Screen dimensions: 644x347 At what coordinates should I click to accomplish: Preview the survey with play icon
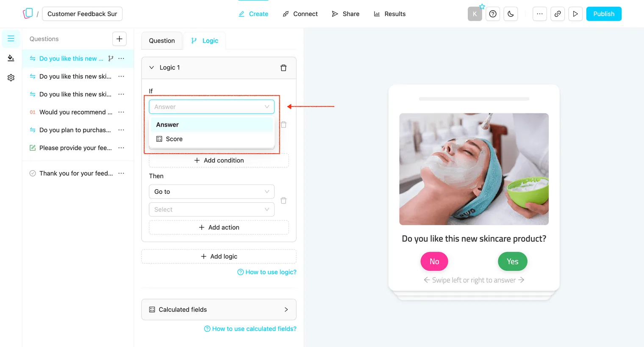[575, 14]
